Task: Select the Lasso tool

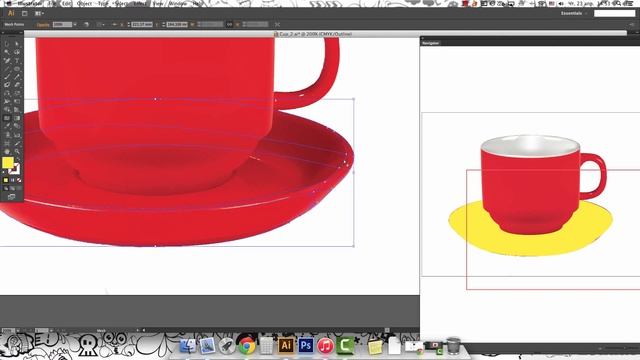Action: click(17, 52)
